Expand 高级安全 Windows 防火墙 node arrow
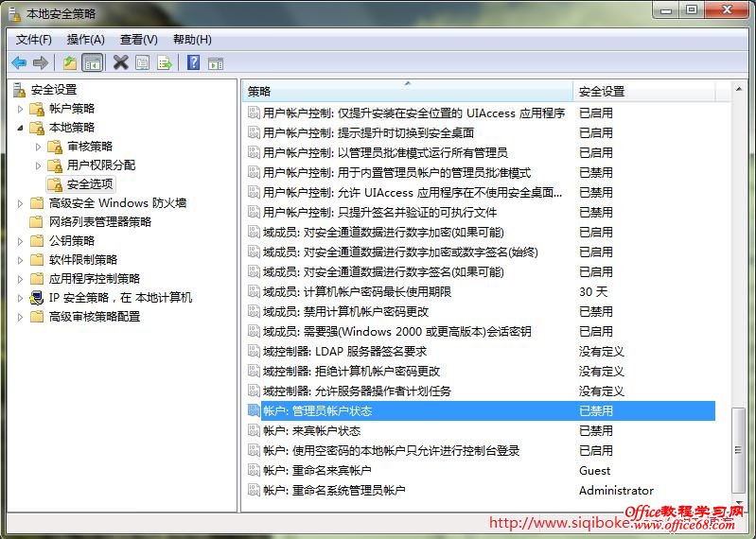Viewport: 756px width, 539px height. (20, 203)
